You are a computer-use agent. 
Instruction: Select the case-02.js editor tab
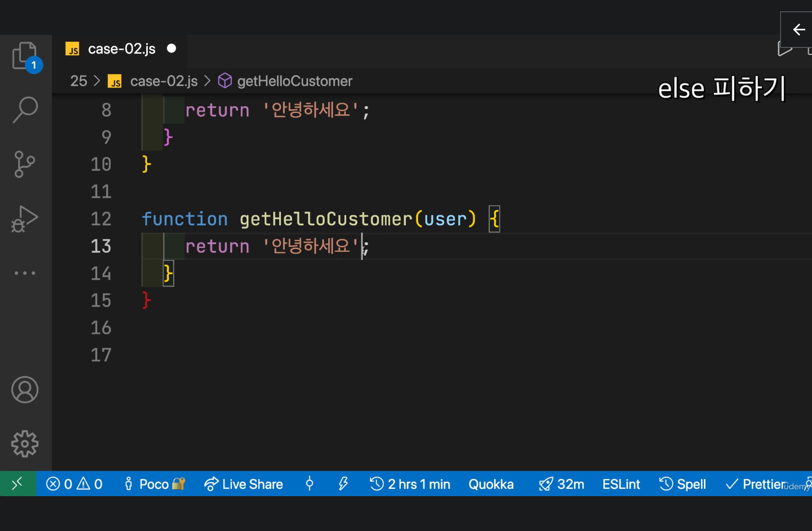[x=121, y=49]
